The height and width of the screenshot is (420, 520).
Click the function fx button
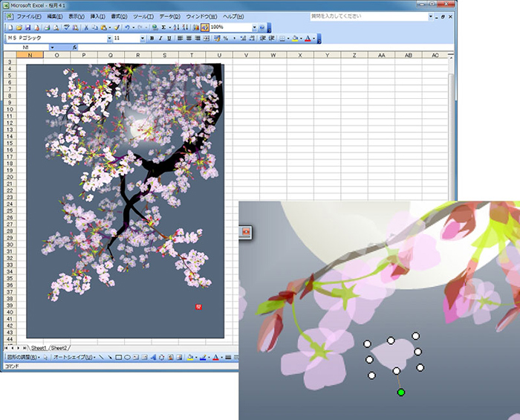[x=74, y=47]
